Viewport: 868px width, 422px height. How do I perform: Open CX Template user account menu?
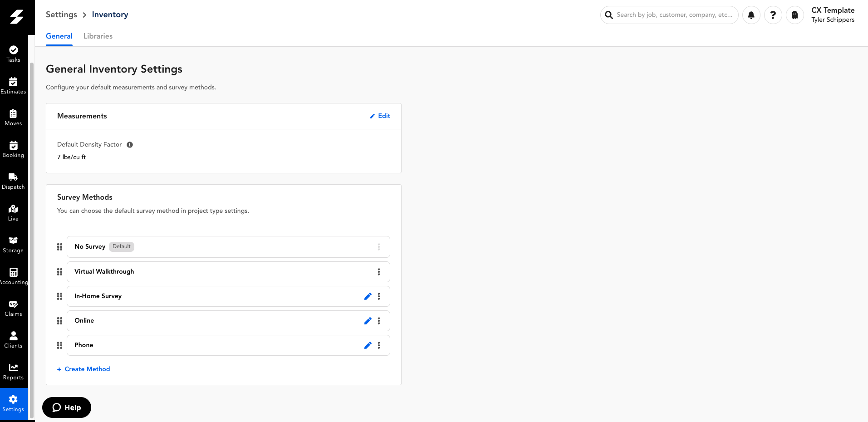pos(833,15)
